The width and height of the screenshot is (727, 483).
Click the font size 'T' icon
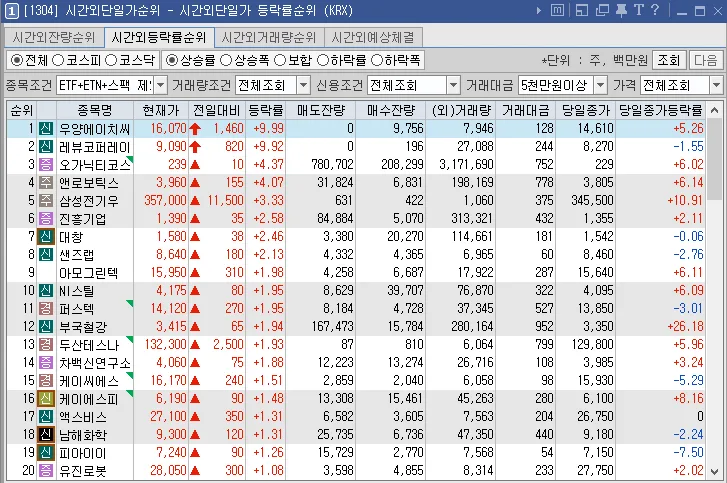(638, 10)
